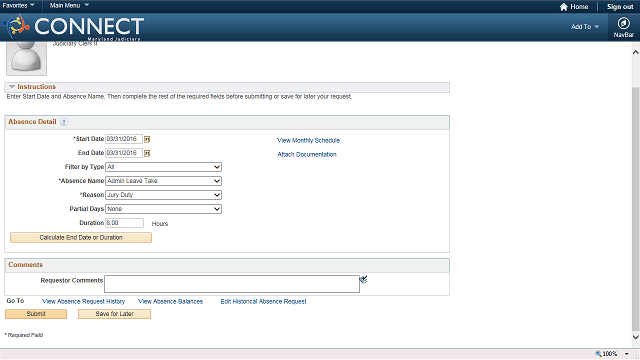Open View Absence Balances link
Image resolution: width=640 pixels, height=360 pixels.
(x=171, y=302)
